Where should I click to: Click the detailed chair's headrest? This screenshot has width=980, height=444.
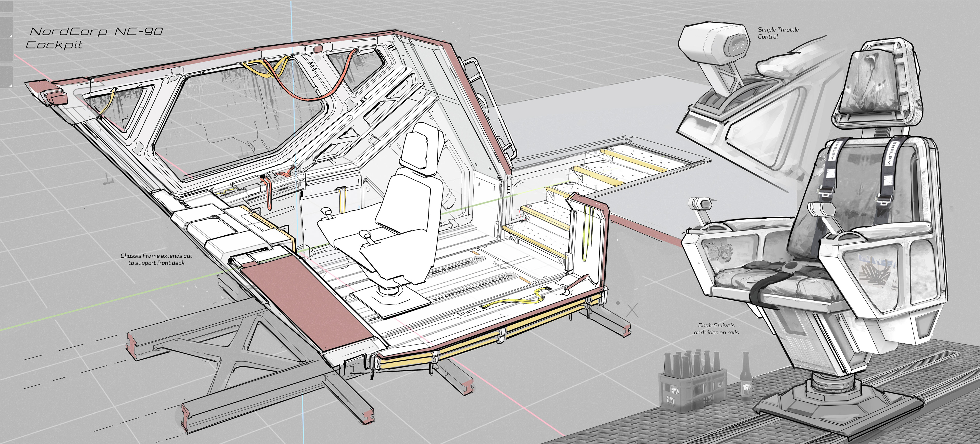tap(871, 82)
